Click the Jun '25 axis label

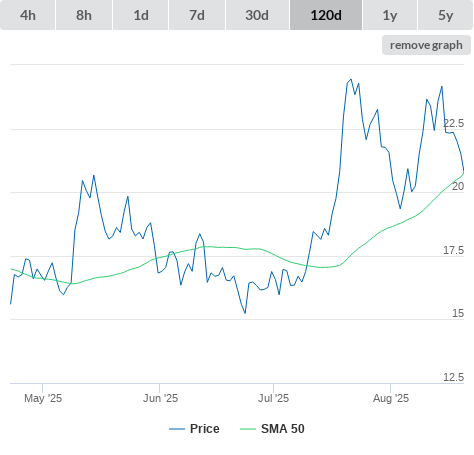[x=160, y=398]
